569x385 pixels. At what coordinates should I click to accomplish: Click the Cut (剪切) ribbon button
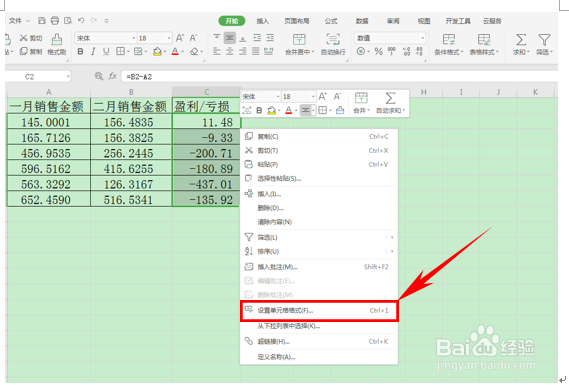(x=31, y=38)
